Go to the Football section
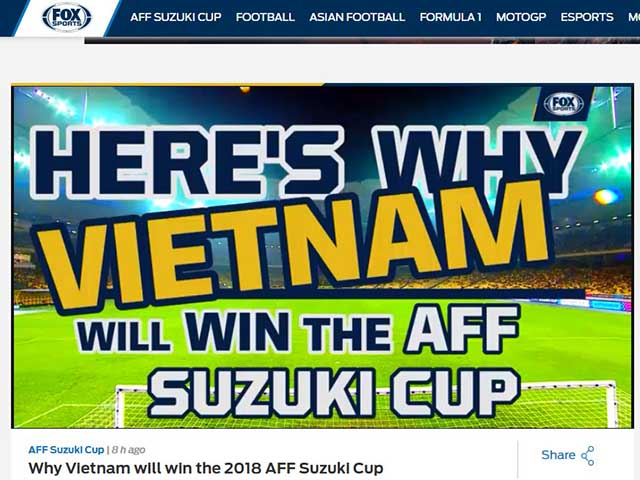Screen dimensions: 640x480 265,17
